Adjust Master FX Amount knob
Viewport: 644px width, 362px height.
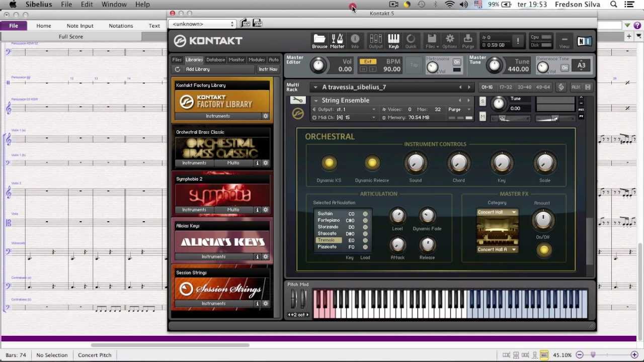(x=542, y=219)
